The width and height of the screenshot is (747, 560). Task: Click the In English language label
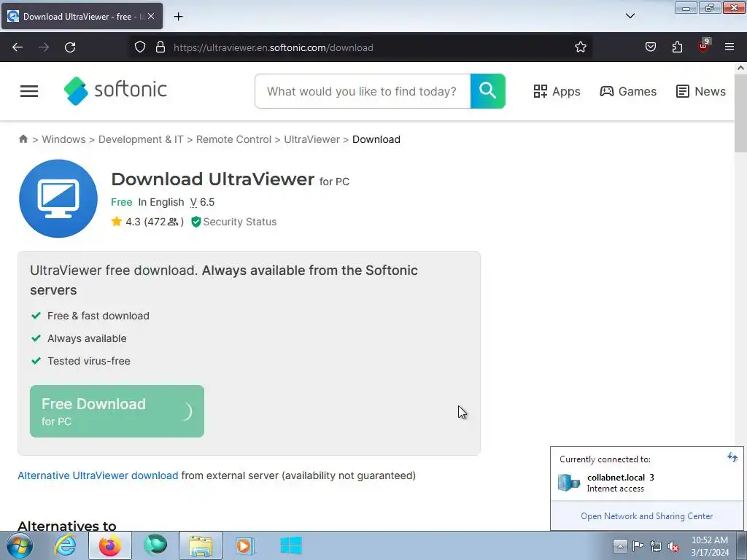click(x=161, y=202)
